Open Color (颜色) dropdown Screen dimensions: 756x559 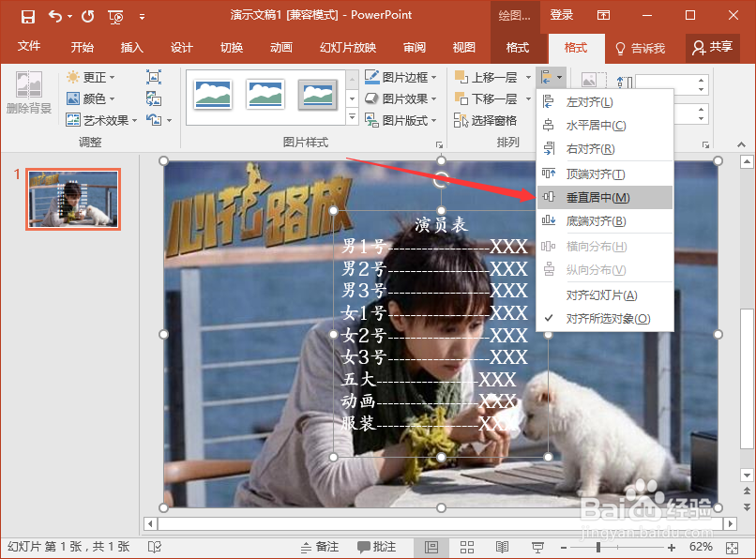tap(91, 98)
